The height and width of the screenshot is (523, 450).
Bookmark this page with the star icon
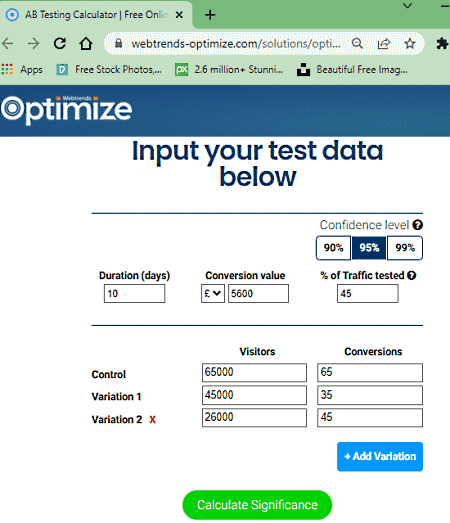point(410,43)
